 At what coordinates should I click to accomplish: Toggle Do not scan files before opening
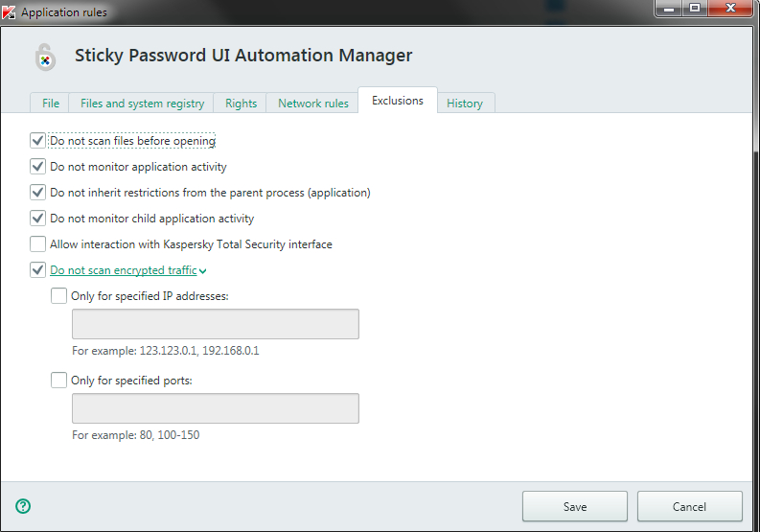pyautogui.click(x=38, y=141)
